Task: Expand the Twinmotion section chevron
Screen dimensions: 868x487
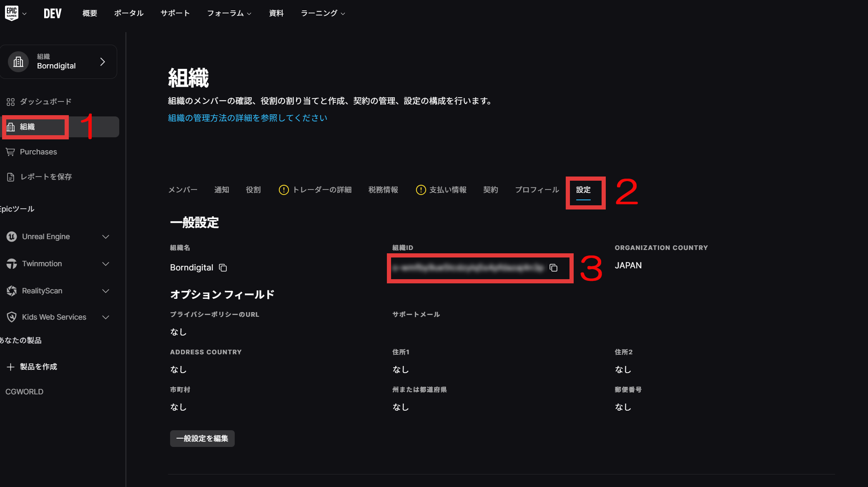Action: 105,264
